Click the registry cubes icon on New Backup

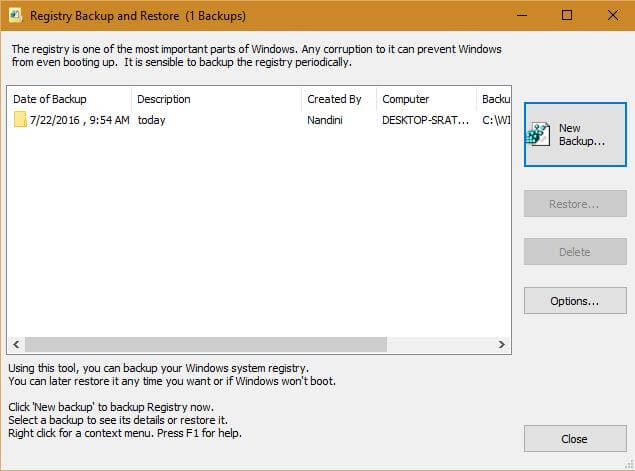(538, 134)
